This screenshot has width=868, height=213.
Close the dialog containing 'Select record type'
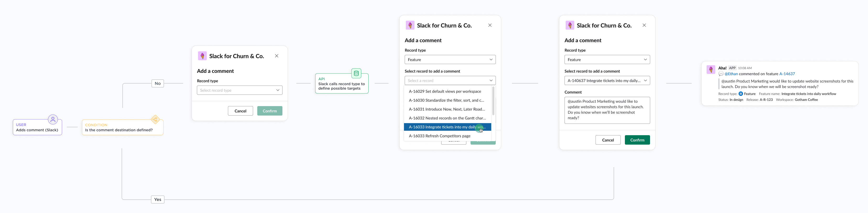click(x=277, y=56)
